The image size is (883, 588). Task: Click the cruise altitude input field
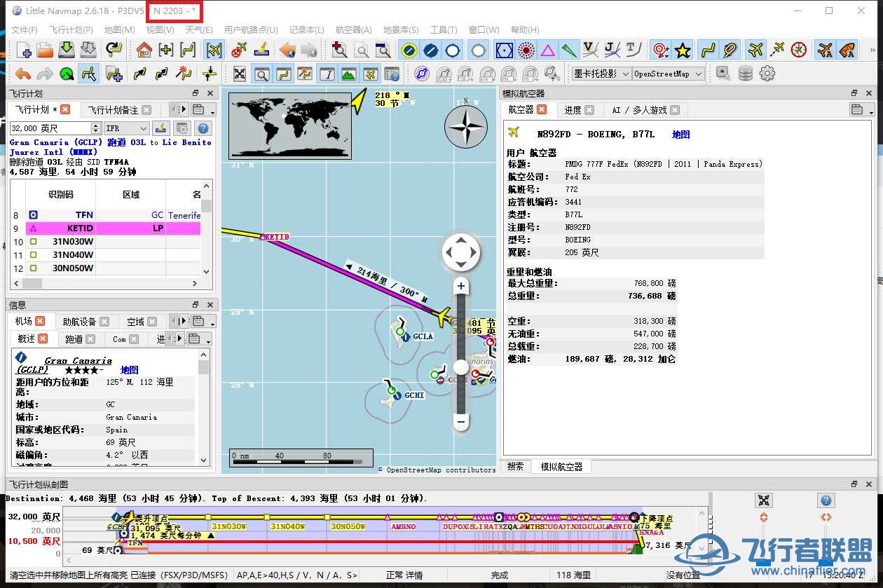coord(50,128)
